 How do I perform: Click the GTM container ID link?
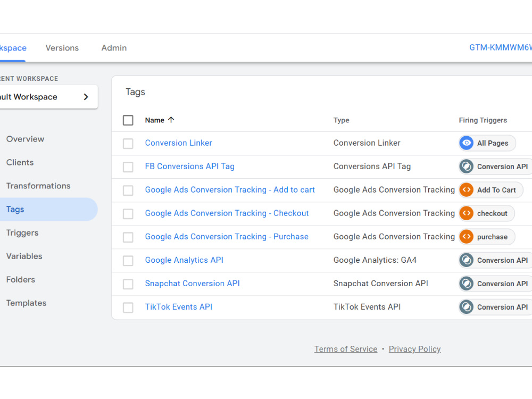(x=501, y=47)
